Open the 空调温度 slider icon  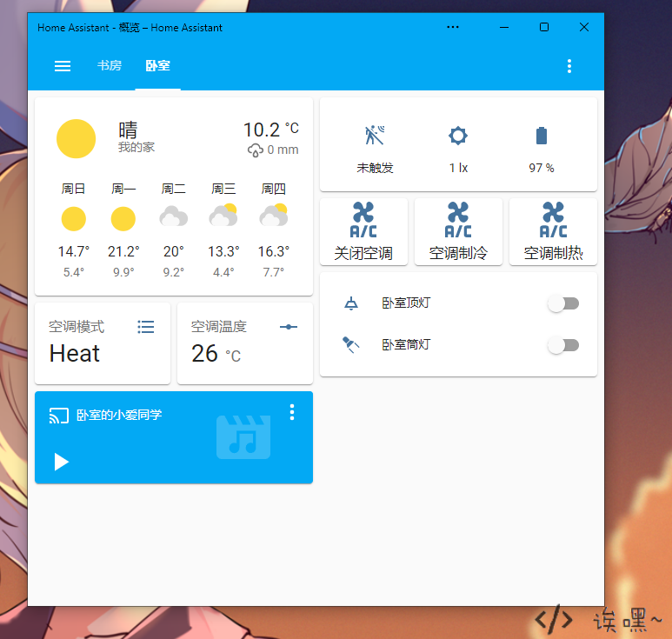coord(289,327)
